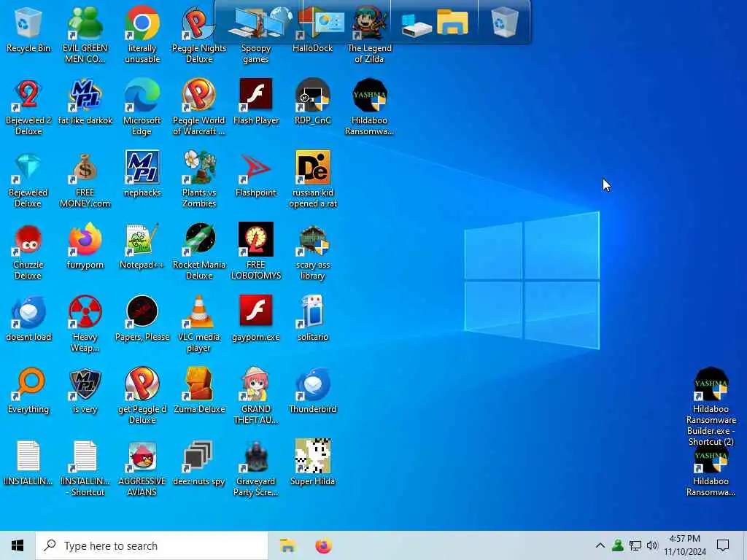The width and height of the screenshot is (747, 560).
Task: Open the taskbar clock showing 4:57 PM
Action: (x=684, y=545)
